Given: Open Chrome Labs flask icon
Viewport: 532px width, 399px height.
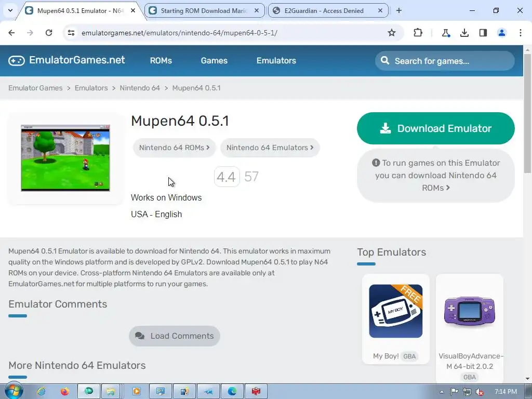Looking at the screenshot, I should pyautogui.click(x=445, y=33).
